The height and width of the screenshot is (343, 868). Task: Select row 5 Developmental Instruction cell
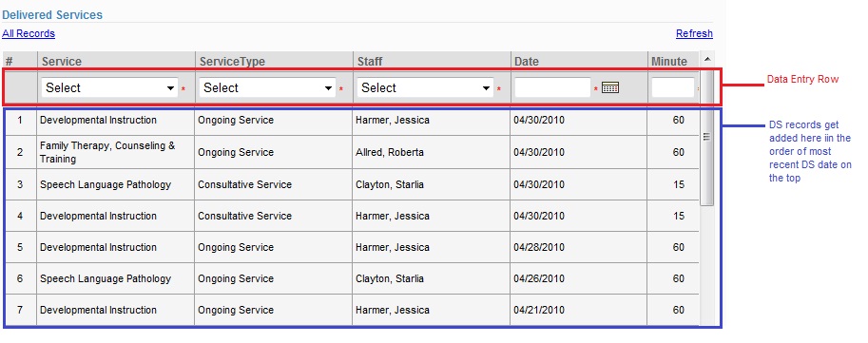point(116,247)
